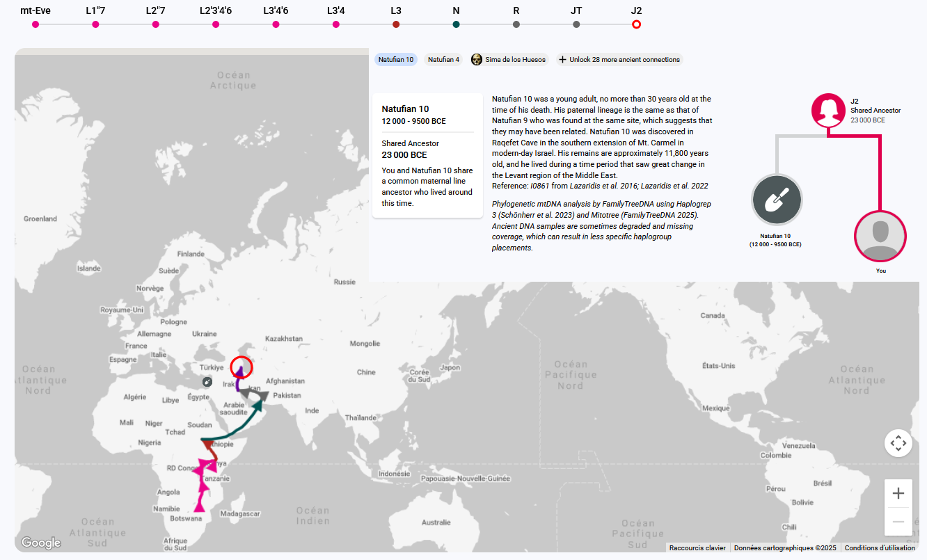Click the Océan Arctique map label
Screen dimensions: 927x560
[233, 81]
